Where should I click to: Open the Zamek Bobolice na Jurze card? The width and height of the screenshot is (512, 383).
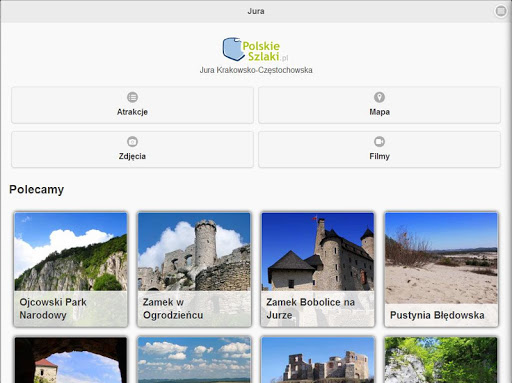coord(318,269)
